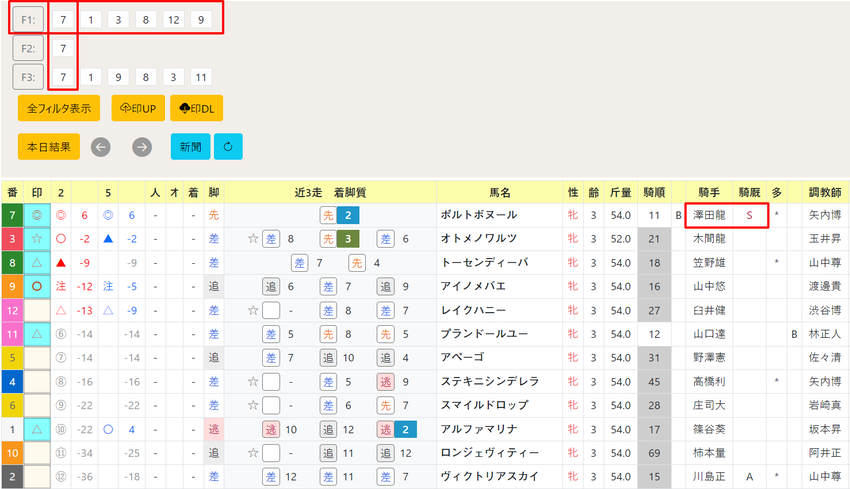This screenshot has height=489, width=850.
Task: Sort by the 騎順 column header
Action: (x=654, y=192)
